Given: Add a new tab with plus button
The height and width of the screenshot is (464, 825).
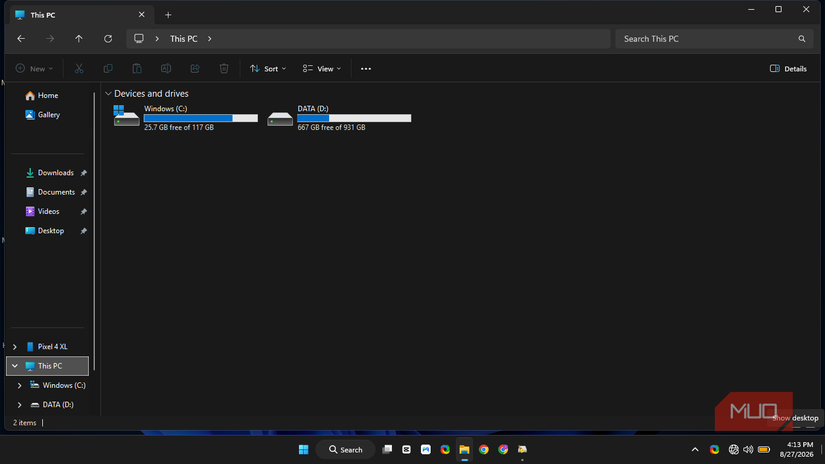Looking at the screenshot, I should pos(168,15).
